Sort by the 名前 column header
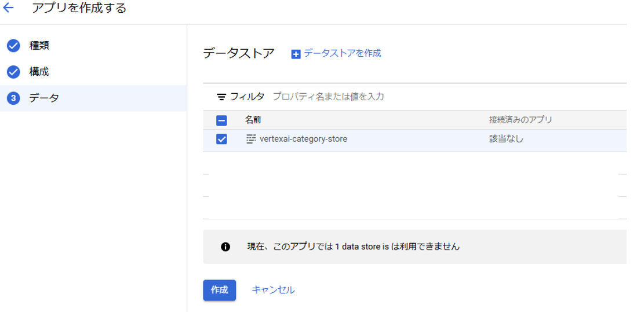Screen dimensions: 644x312 [253, 120]
